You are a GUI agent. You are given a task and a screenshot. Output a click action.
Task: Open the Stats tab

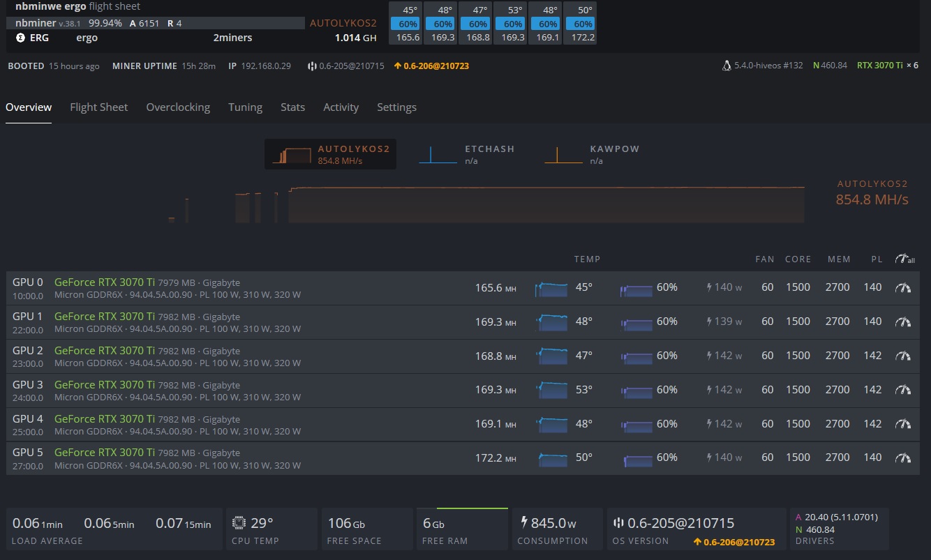tap(292, 107)
